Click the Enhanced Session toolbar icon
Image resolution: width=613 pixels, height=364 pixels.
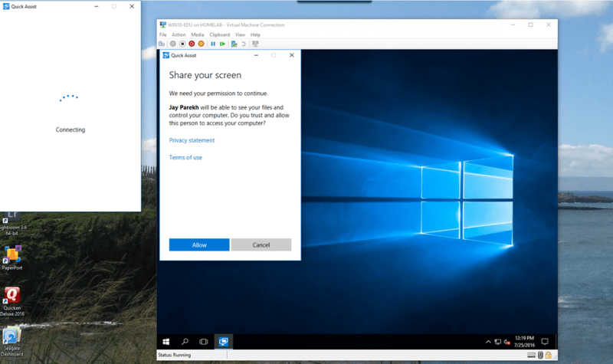pyautogui.click(x=254, y=44)
